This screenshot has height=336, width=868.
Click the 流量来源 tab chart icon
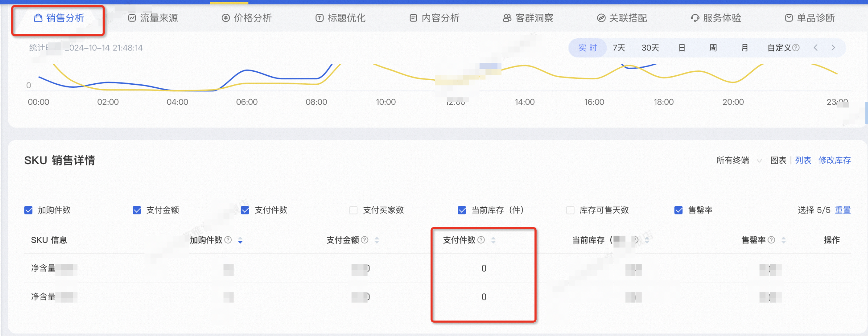(132, 18)
